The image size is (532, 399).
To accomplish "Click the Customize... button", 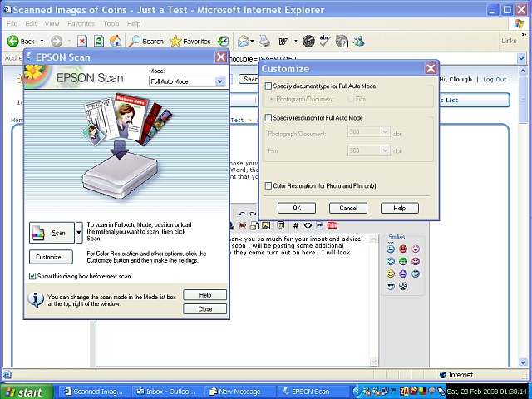I will pyautogui.click(x=51, y=257).
